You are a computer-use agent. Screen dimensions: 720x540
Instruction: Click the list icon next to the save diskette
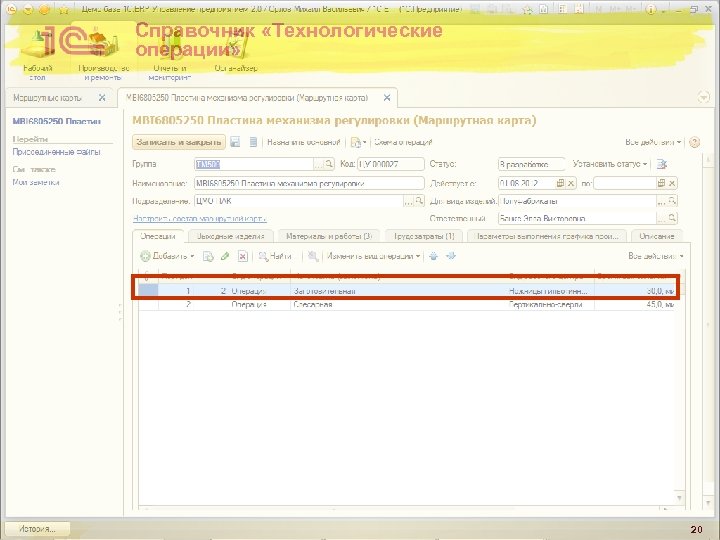(253, 142)
